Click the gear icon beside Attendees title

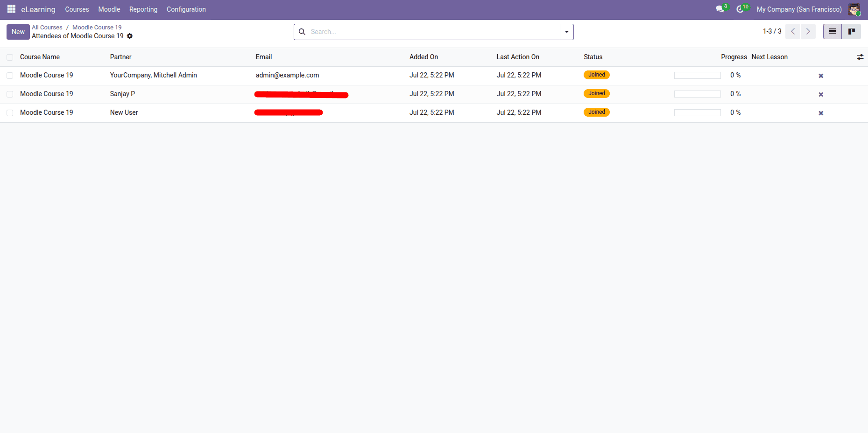click(130, 36)
